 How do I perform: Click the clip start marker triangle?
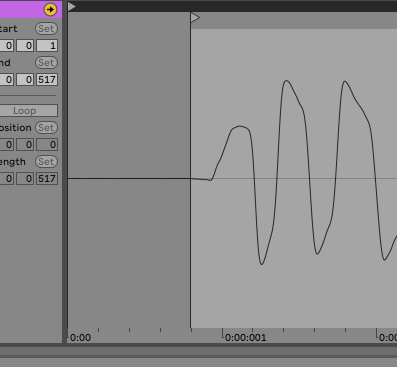click(195, 18)
